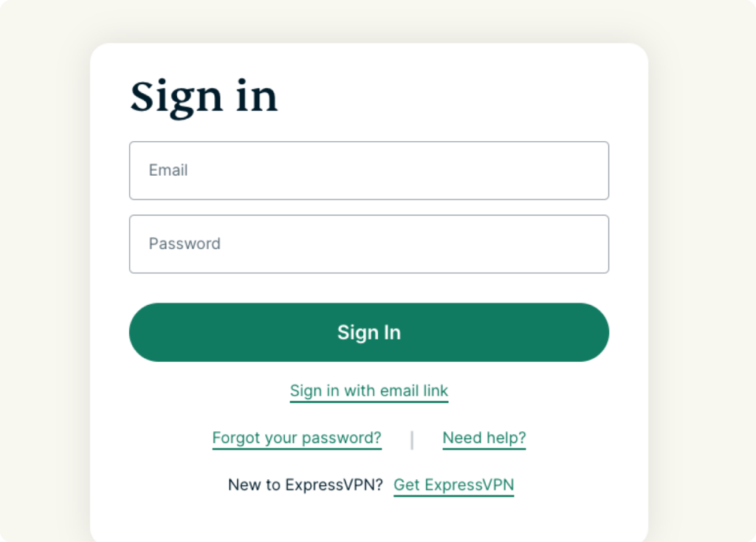Click the Sign in with email link underline
The width and height of the screenshot is (756, 542).
(x=368, y=399)
